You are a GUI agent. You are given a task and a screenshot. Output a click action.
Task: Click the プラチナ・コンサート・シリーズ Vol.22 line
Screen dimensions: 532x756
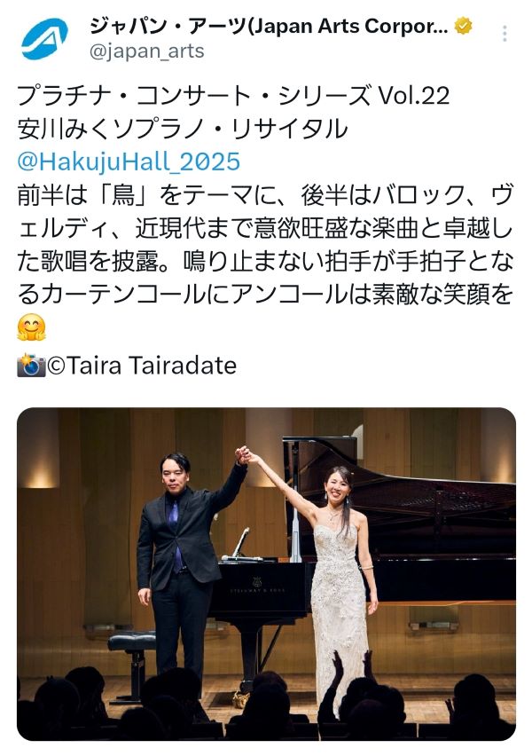(x=234, y=95)
